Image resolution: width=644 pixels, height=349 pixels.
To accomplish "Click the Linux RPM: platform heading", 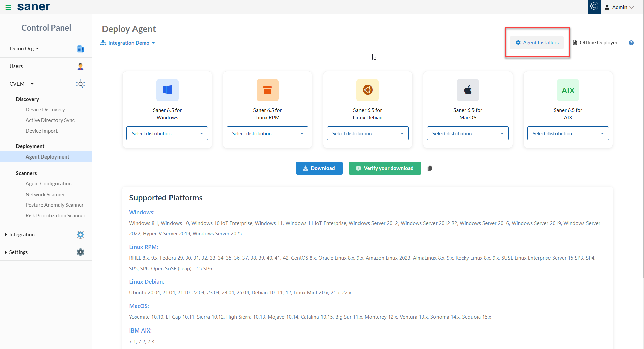I will (144, 247).
